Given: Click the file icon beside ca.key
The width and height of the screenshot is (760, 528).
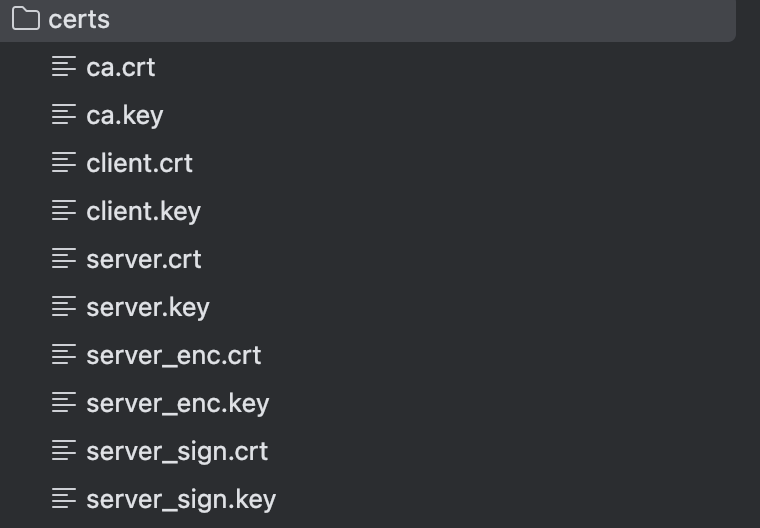Looking at the screenshot, I should click(x=64, y=115).
